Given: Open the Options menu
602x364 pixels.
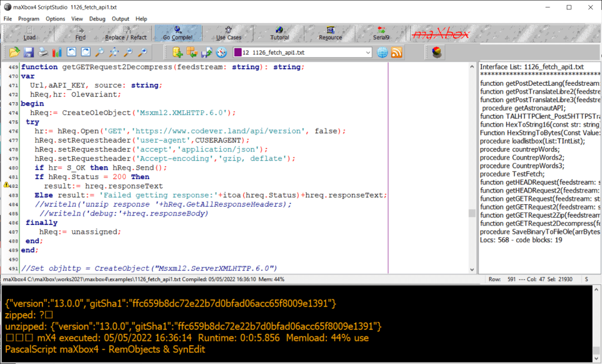Looking at the screenshot, I should tap(55, 19).
